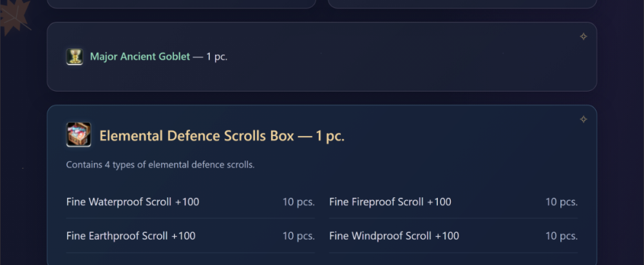Select the Fine Windproof Scroll +100 entry

pos(453,236)
